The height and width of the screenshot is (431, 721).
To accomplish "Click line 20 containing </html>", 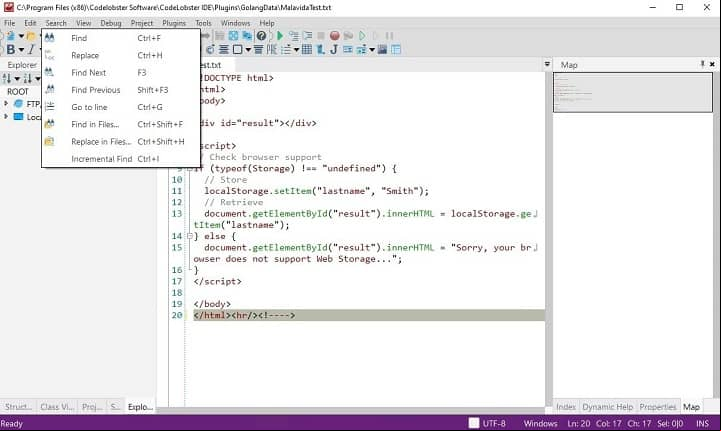I will pyautogui.click(x=369, y=315).
